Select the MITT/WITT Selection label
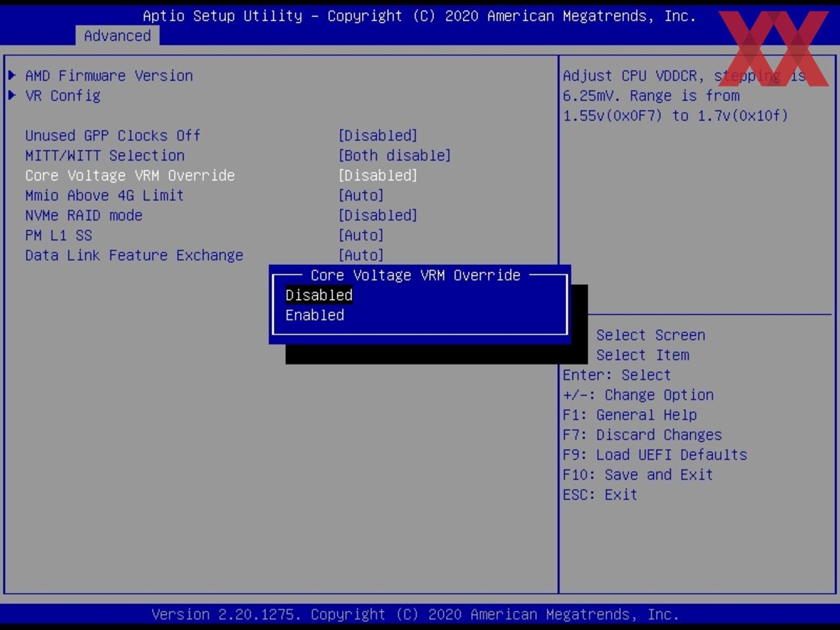The image size is (840, 630). click(104, 155)
